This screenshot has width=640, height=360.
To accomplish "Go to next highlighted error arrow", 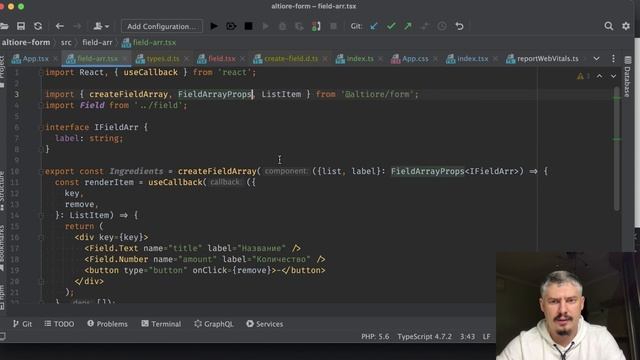I will click(x=613, y=76).
